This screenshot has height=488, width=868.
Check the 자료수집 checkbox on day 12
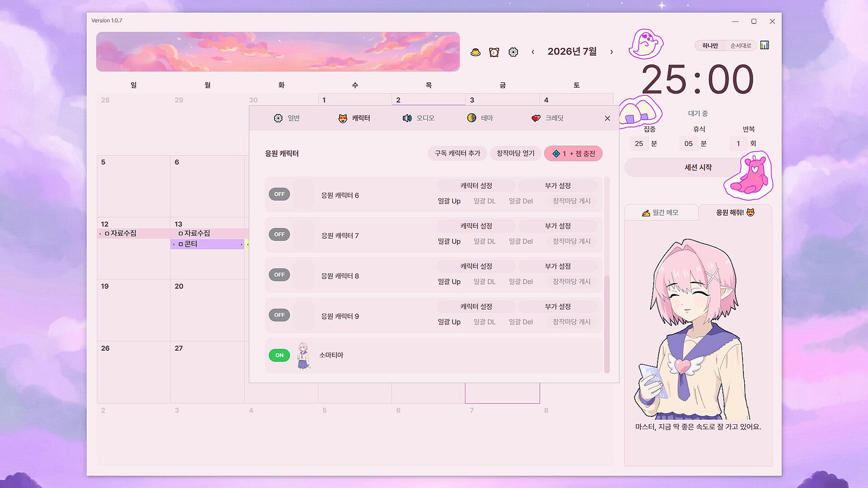[x=107, y=234]
